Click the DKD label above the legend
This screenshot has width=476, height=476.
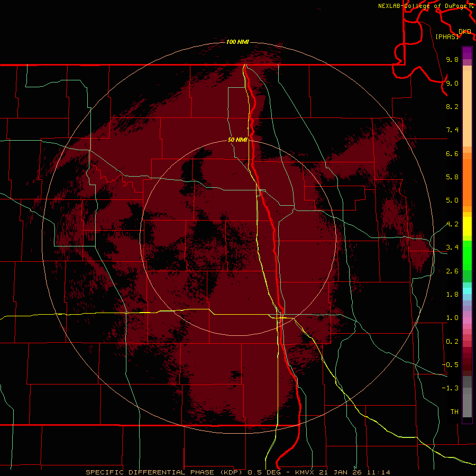[x=465, y=31]
